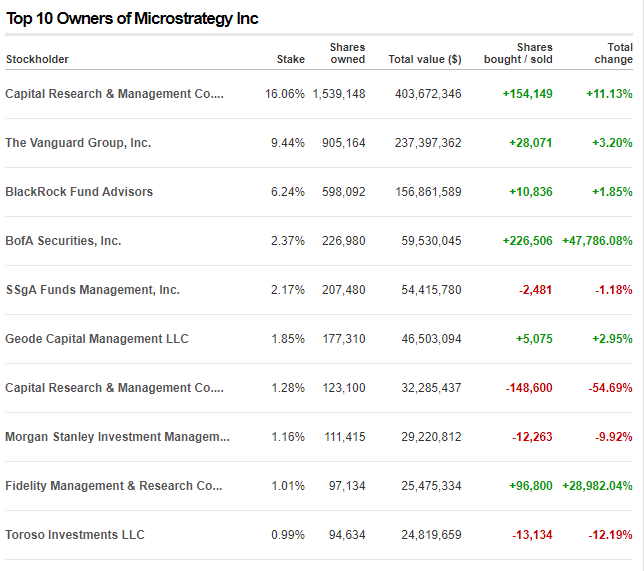Open BlackRock Fund Advisors stockholder entry
This screenshot has width=644, height=571.
click(79, 192)
